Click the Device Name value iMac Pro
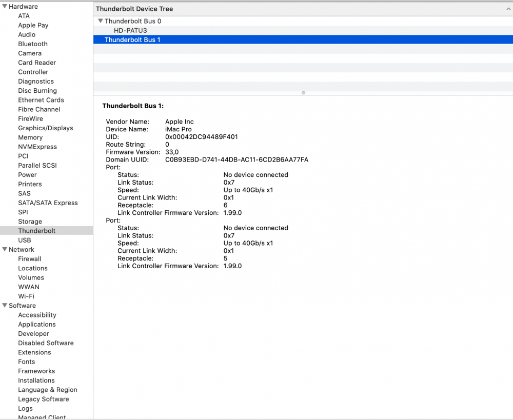 click(x=179, y=129)
